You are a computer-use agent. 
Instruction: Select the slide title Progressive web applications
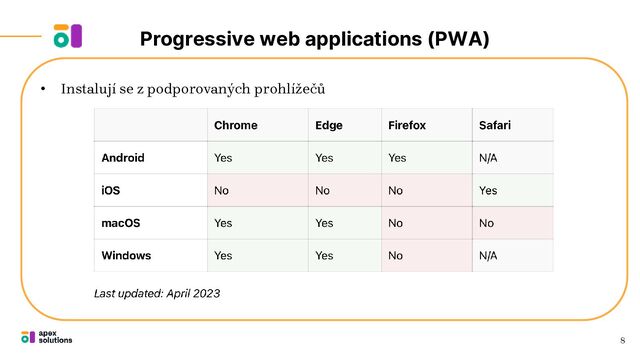[314, 39]
